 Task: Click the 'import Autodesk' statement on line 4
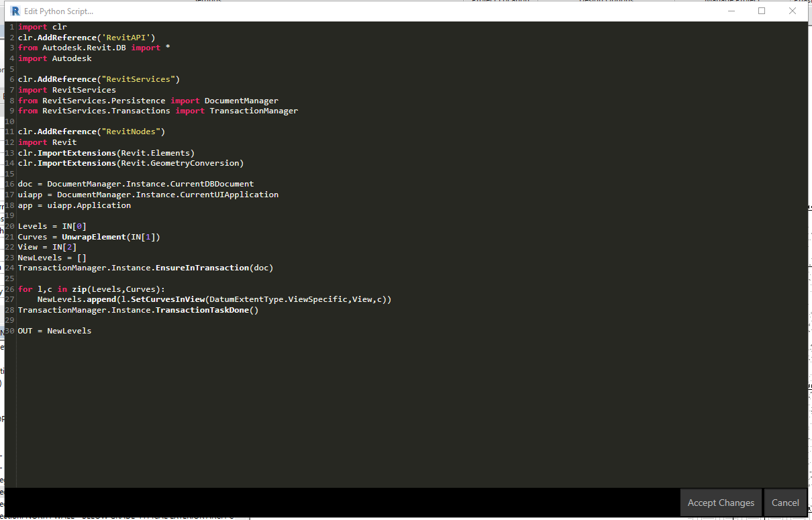pyautogui.click(x=54, y=58)
